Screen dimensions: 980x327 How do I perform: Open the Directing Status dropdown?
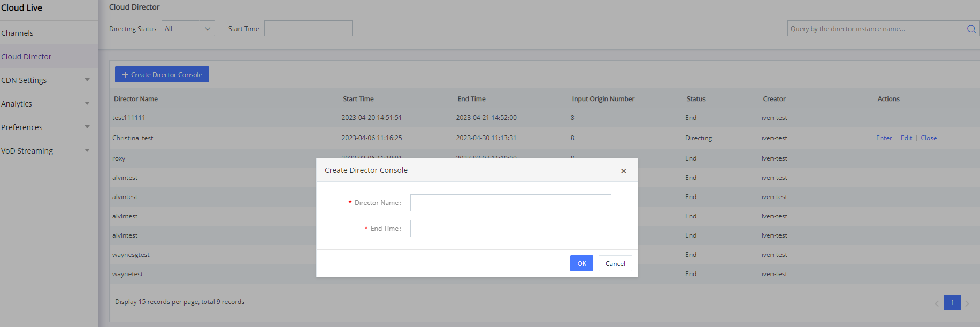[x=188, y=29]
